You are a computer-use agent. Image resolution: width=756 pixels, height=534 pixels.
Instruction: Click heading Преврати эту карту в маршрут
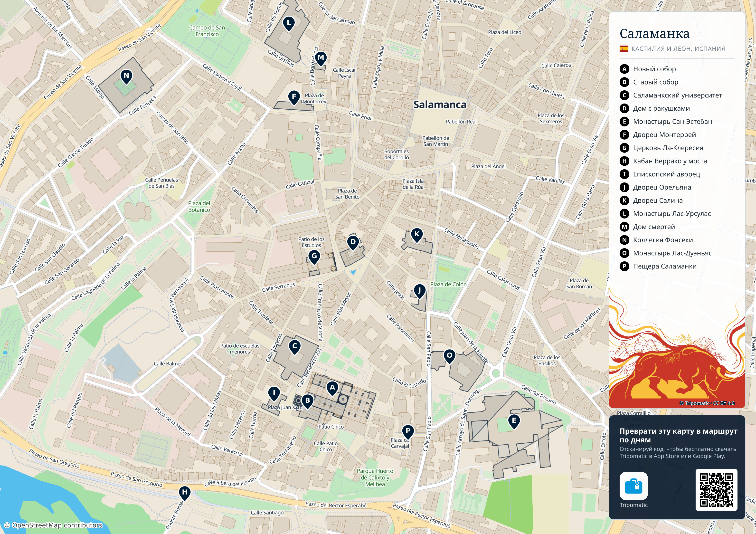678,436
